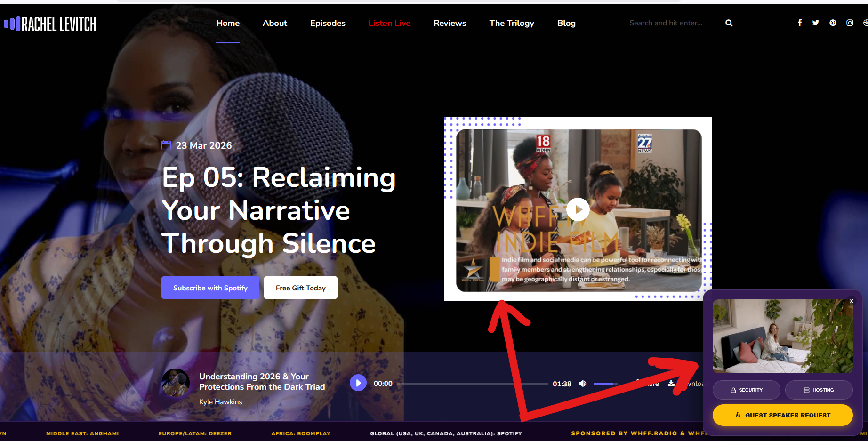868x441 pixels.
Task: Click the audio player download icon
Action: [x=671, y=383]
